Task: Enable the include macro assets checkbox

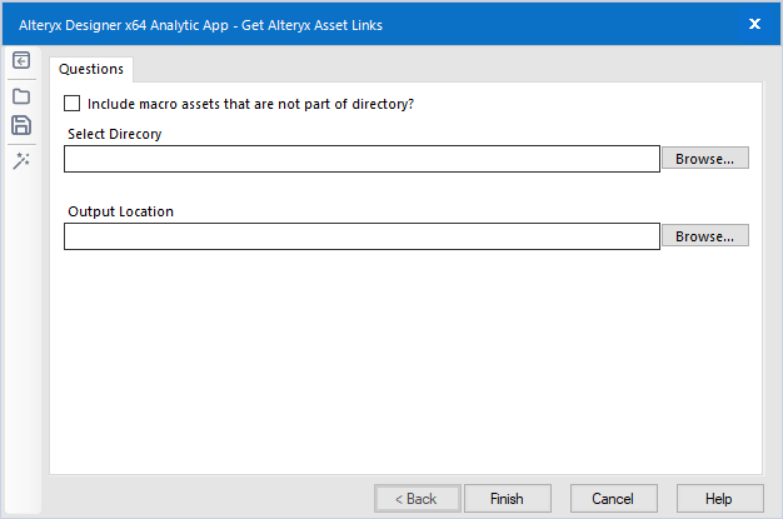Action: pyautogui.click(x=72, y=103)
